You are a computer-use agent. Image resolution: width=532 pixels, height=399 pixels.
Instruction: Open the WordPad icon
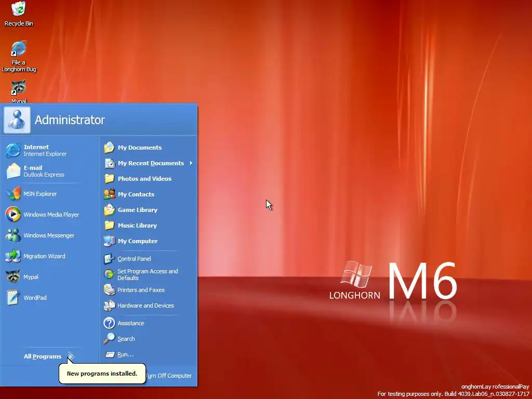tap(13, 298)
